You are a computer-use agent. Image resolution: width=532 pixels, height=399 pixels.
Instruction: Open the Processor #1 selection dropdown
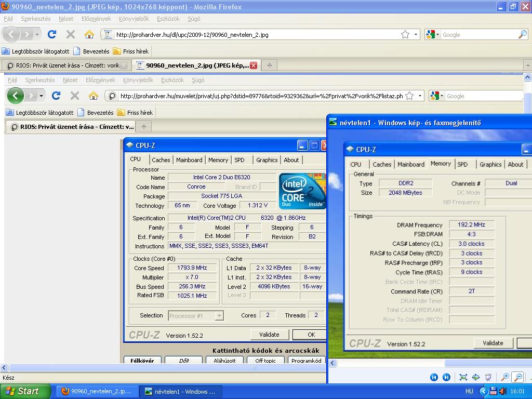(x=219, y=315)
